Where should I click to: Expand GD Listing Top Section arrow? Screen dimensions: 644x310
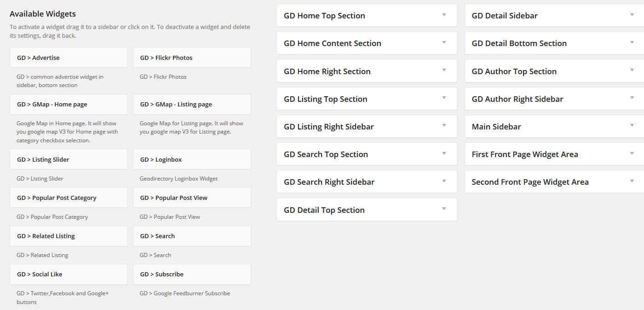444,98
